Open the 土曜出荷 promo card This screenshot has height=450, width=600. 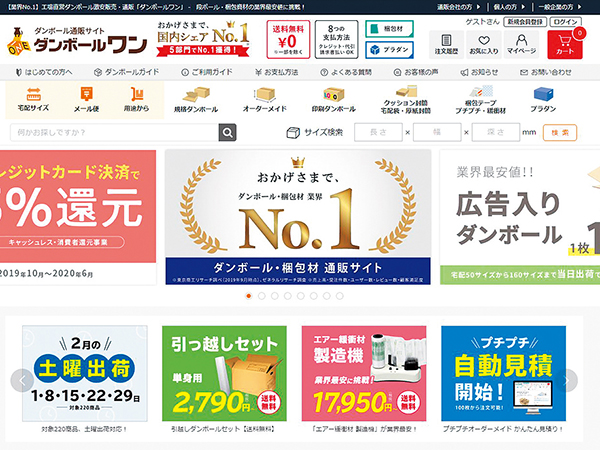pos(85,373)
